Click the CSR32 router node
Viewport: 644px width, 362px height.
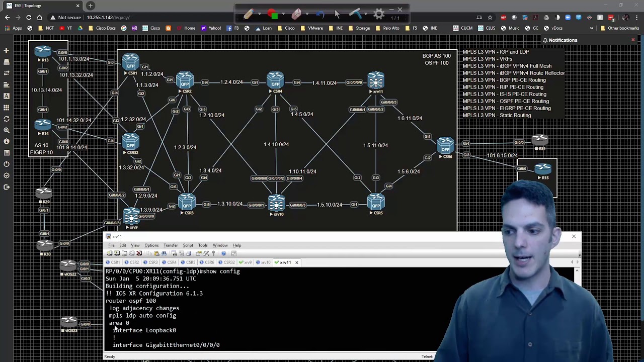coord(130,142)
